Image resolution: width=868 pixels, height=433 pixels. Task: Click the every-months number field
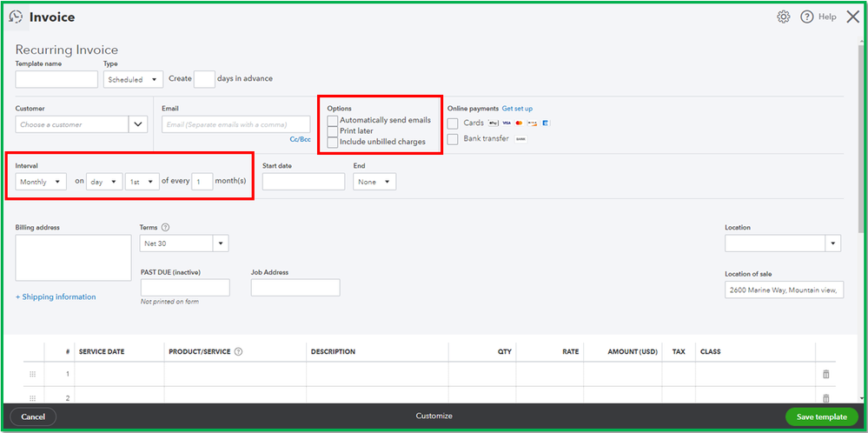(202, 182)
